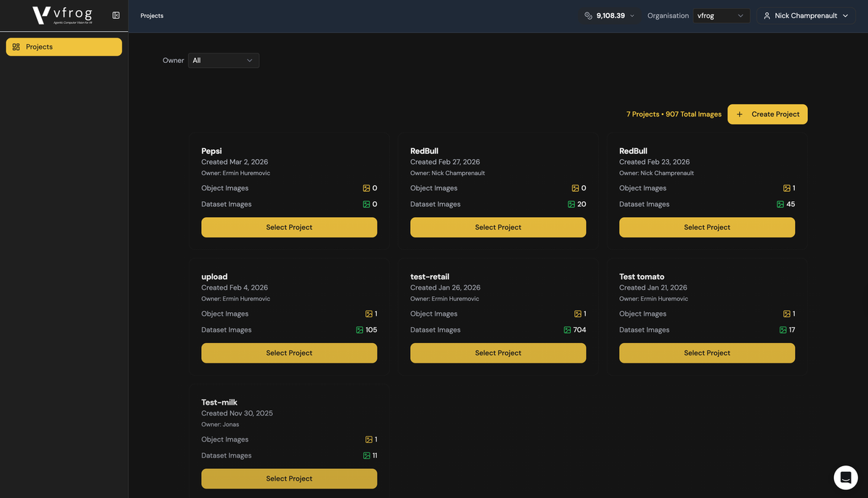Click test-retail dataset images icon
Image resolution: width=868 pixels, height=498 pixels.
click(x=568, y=330)
